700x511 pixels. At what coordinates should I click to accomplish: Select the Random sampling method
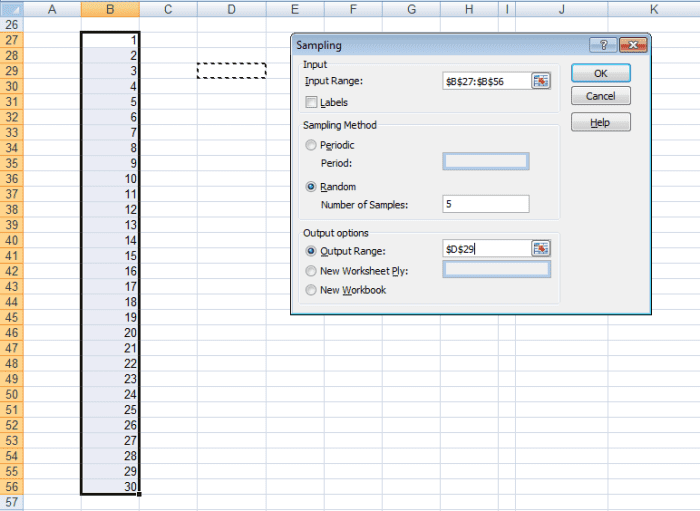[311, 187]
